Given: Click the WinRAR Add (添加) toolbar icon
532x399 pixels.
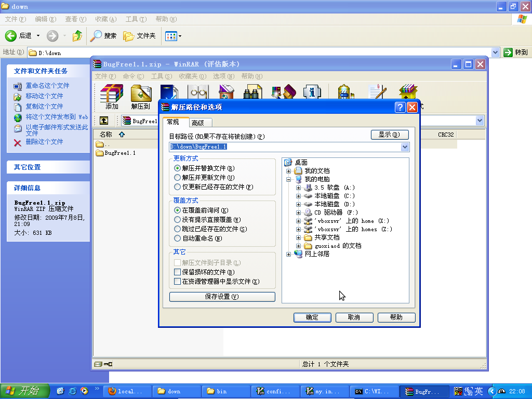Looking at the screenshot, I should coord(112,94).
